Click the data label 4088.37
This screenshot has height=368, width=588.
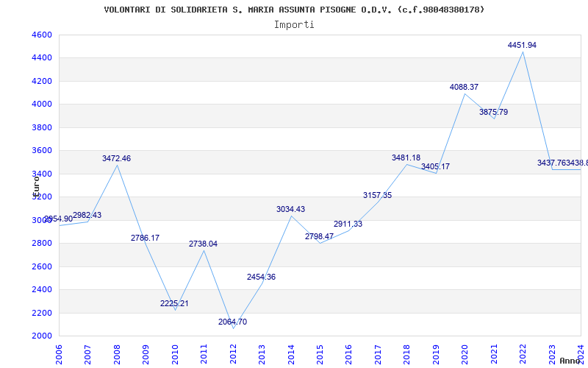465,87
